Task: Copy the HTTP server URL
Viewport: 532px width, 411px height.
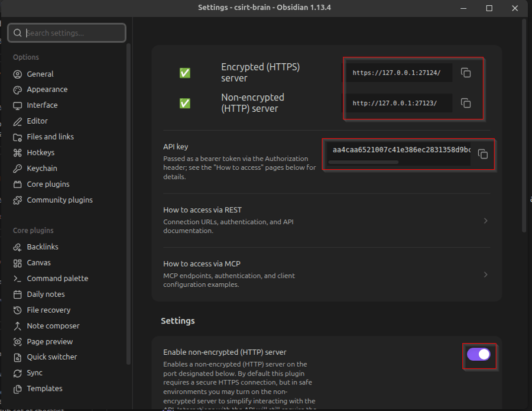Action: click(x=466, y=103)
